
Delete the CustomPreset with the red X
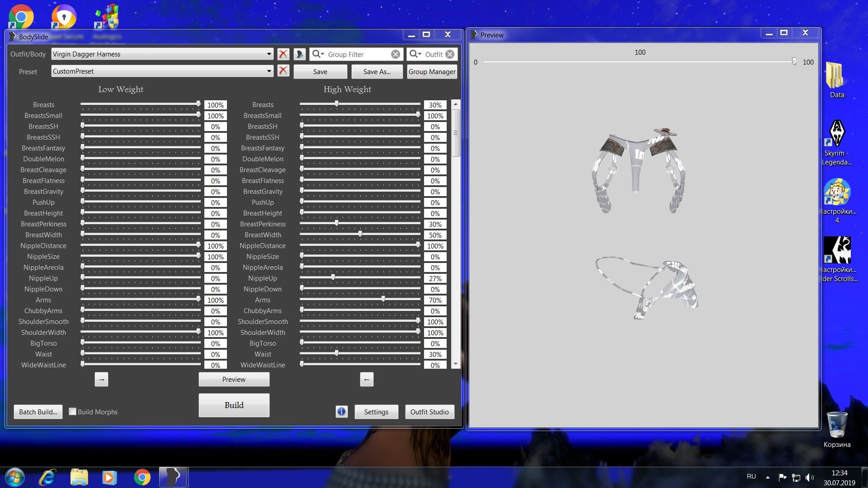pos(283,71)
